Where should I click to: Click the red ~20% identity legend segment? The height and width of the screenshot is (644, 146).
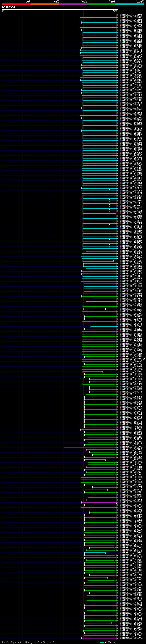16,4
